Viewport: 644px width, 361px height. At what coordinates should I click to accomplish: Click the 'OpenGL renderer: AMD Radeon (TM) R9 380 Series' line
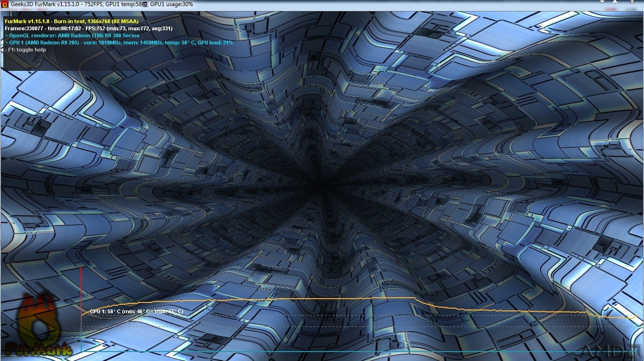coord(72,35)
